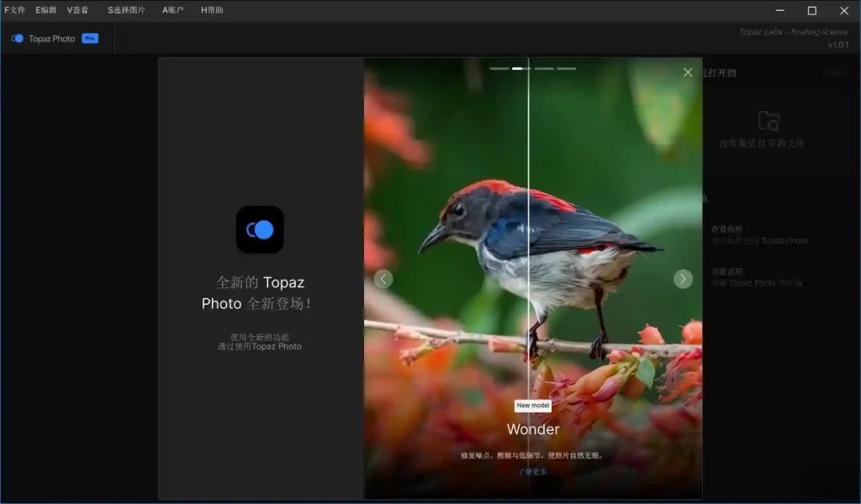Advance carousel with the right arrow
Screen dimensions: 861x504
tap(683, 278)
